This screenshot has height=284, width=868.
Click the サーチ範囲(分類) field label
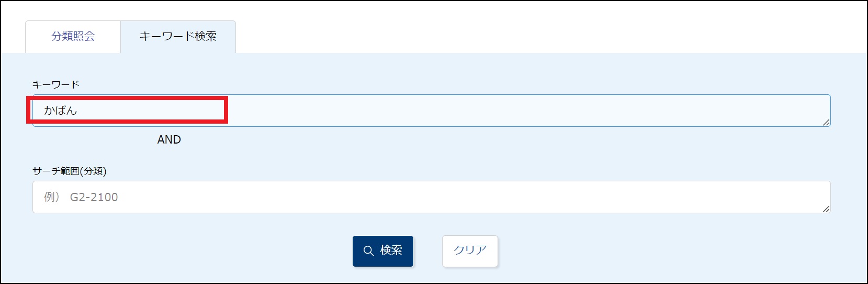point(70,171)
